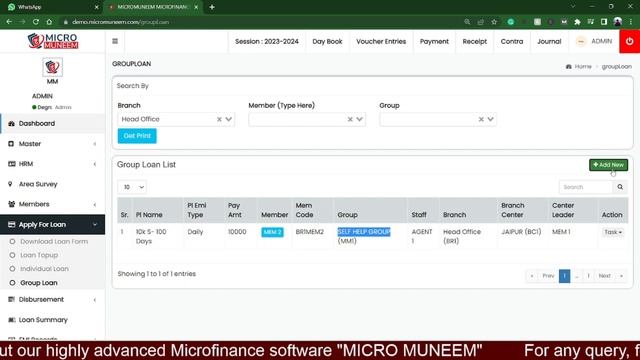The width and height of the screenshot is (640, 360).
Task: Expand the Members sidebar menu
Action: coord(52,204)
